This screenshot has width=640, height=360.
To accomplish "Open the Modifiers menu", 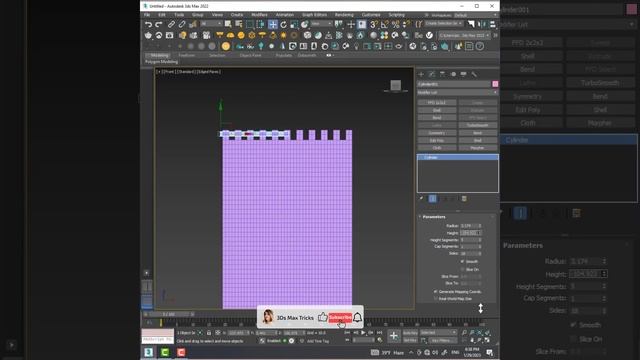I will coord(259,15).
